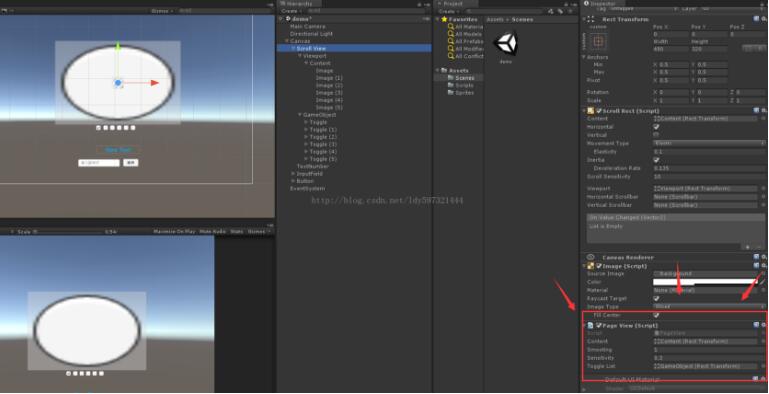The width and height of the screenshot is (769, 394).
Task: Open help for the Scroll Rect component
Action: click(x=756, y=111)
